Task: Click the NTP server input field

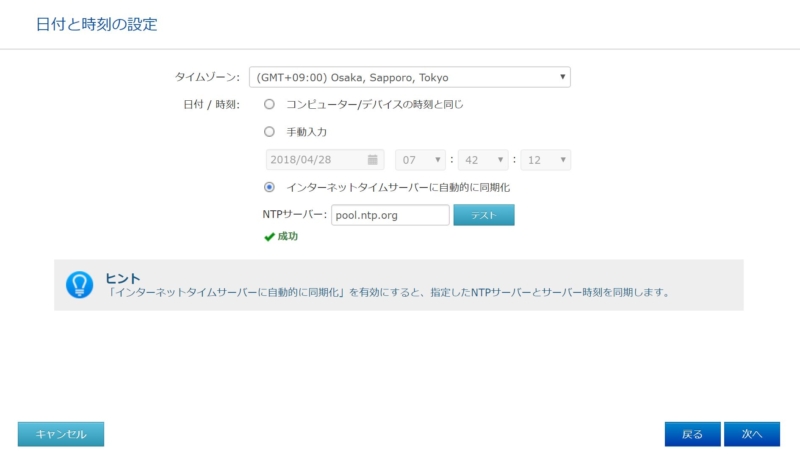Action: pos(390,215)
